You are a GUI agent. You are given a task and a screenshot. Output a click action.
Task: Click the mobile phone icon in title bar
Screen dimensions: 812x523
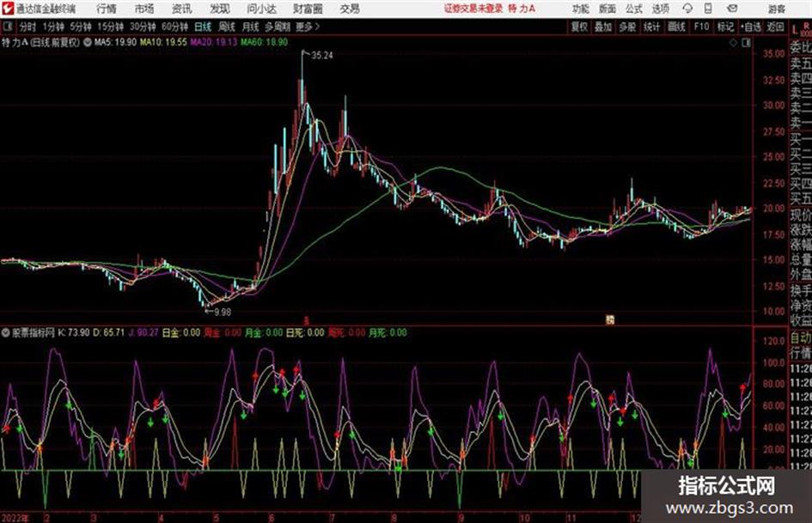pyautogui.click(x=708, y=9)
